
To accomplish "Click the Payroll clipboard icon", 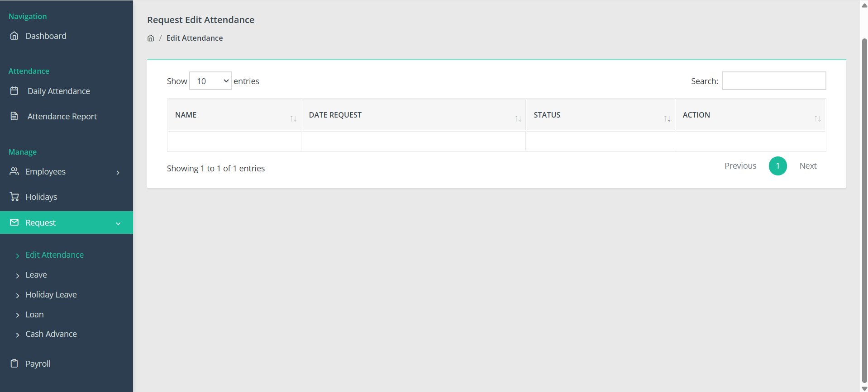I will 14,364.
